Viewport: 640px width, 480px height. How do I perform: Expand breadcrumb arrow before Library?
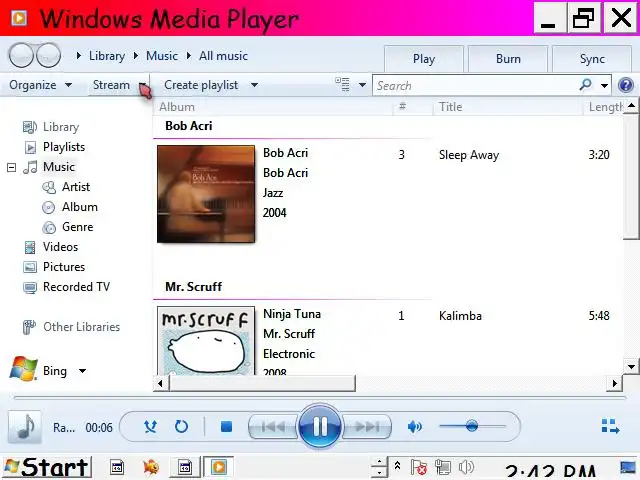79,56
